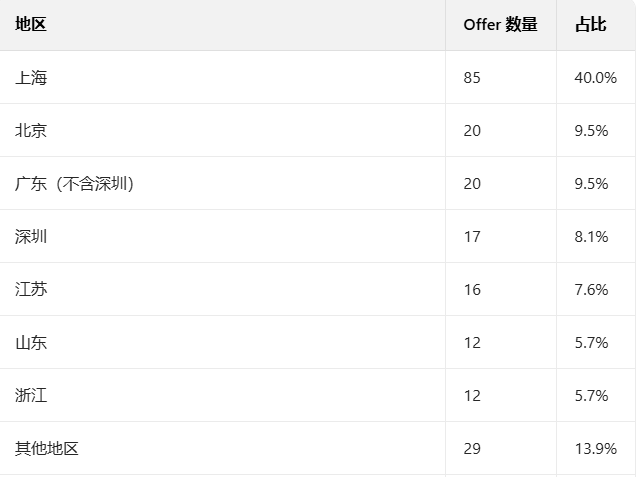Click the 浙江 region cell

[31, 396]
